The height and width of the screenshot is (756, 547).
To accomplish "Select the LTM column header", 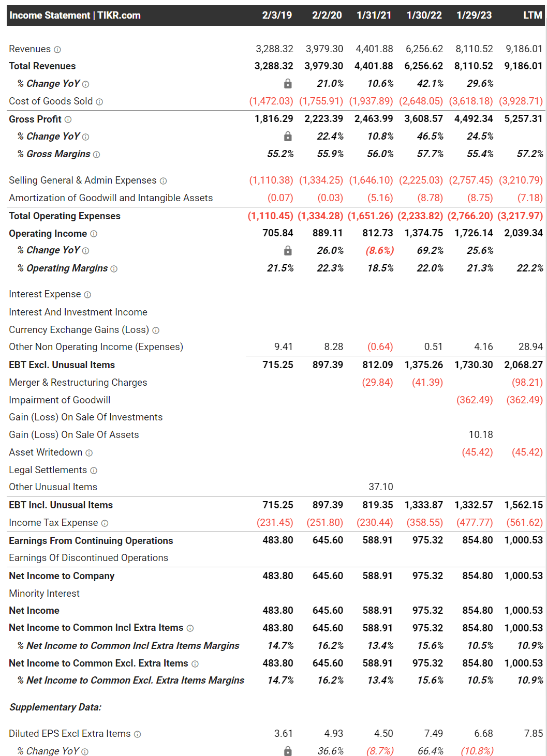I will click(x=534, y=16).
